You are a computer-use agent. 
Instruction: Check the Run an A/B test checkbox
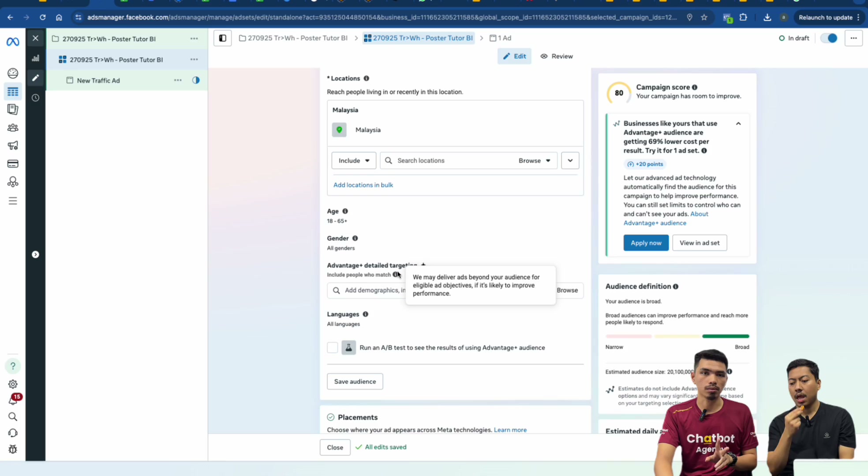[x=333, y=348]
